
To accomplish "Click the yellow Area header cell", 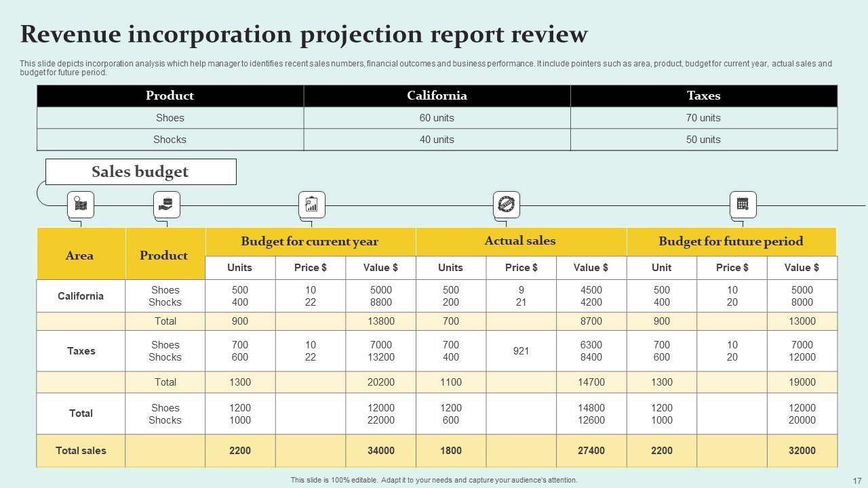I will click(80, 256).
